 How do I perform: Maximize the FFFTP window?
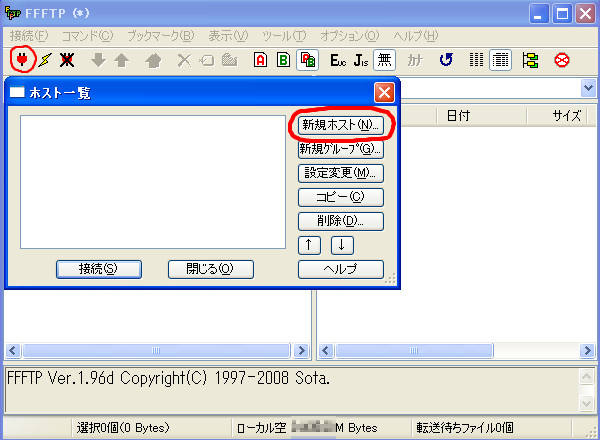[562, 14]
